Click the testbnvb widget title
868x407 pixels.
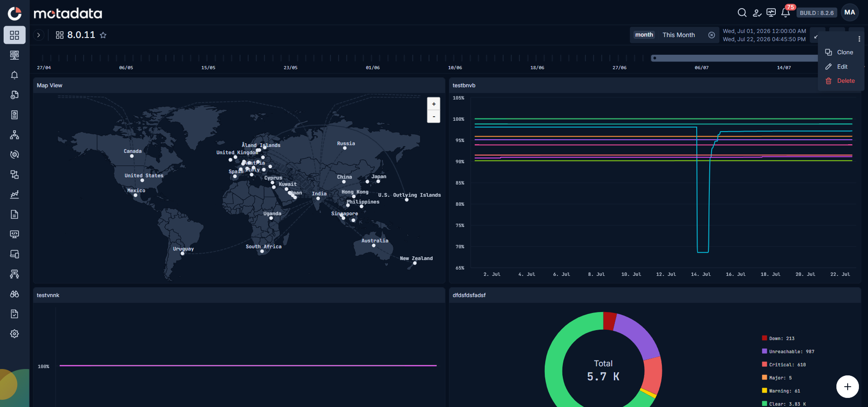pos(464,85)
